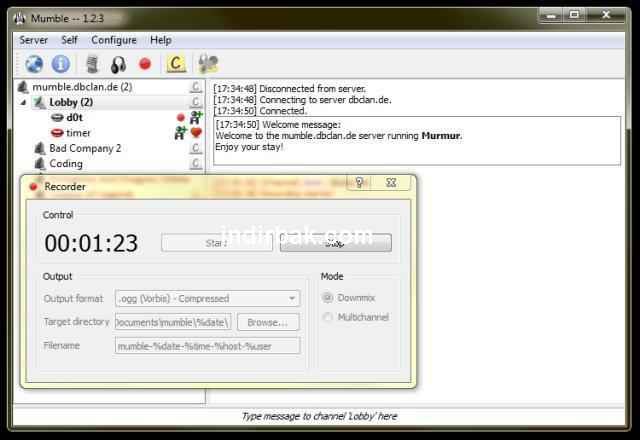Select the Coding channel
Viewport: 640px width, 440px height.
66,163
